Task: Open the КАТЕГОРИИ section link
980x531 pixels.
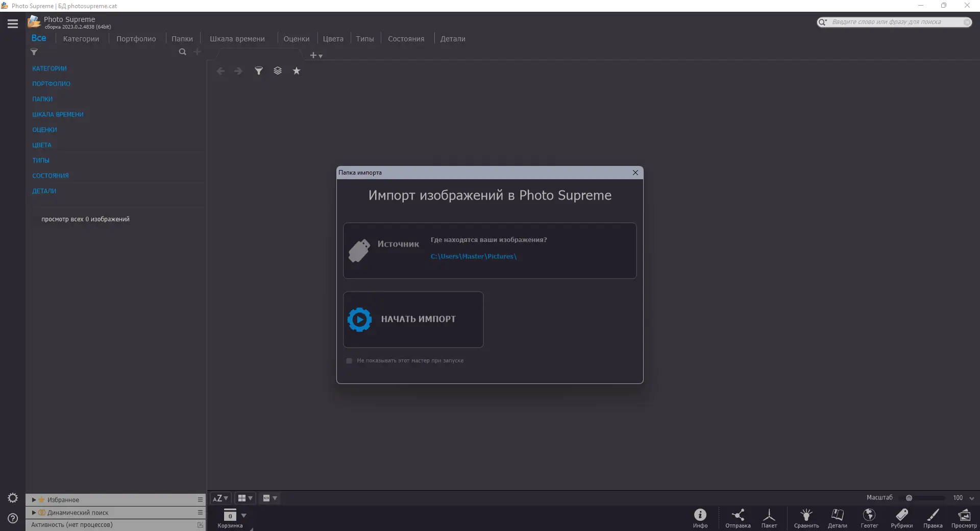Action: coord(50,68)
